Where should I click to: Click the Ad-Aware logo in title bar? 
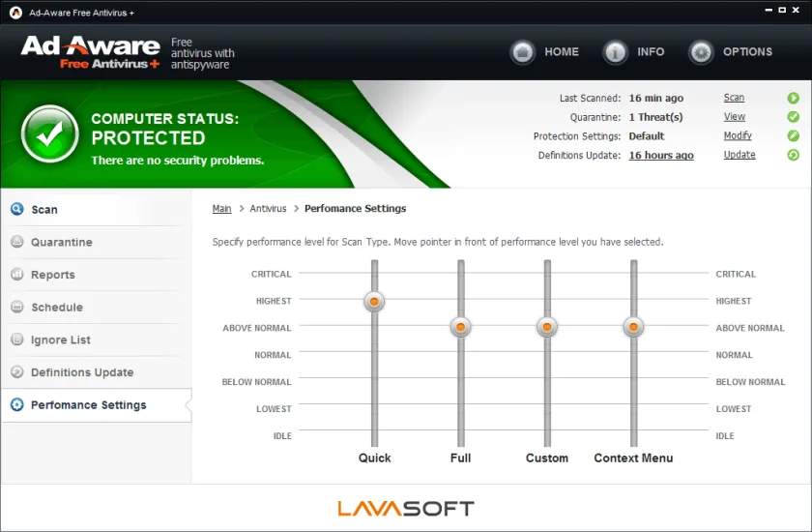point(15,13)
